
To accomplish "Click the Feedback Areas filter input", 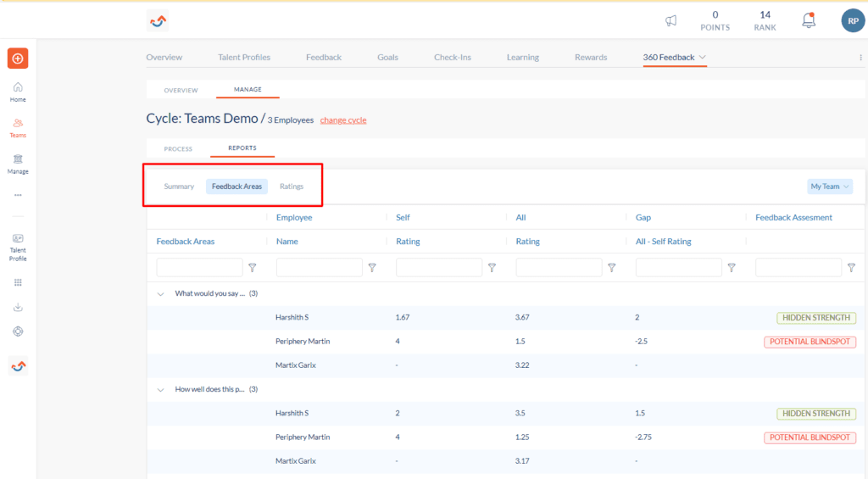I will click(x=199, y=267).
